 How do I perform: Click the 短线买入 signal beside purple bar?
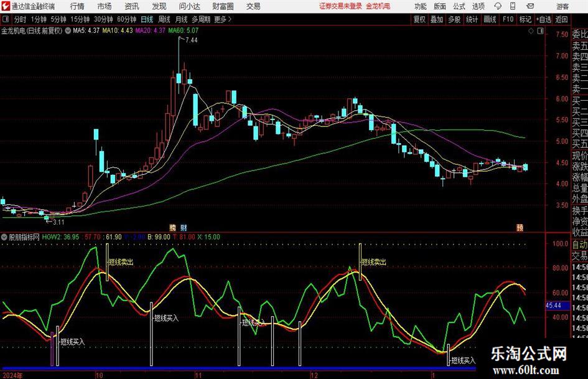72,342
